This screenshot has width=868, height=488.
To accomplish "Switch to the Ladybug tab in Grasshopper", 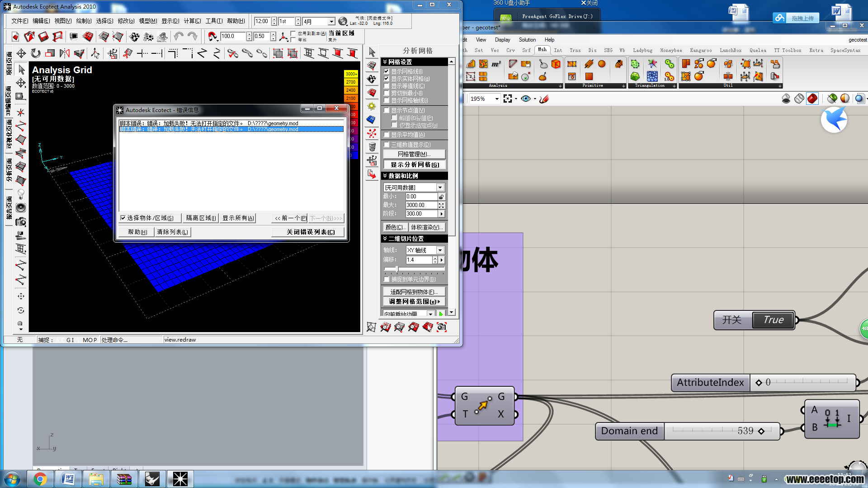I will (x=642, y=50).
